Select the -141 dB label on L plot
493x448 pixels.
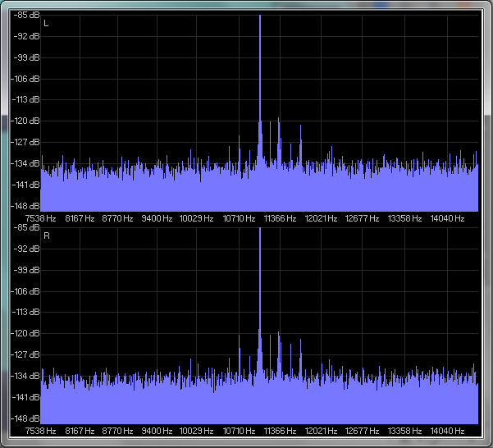click(x=25, y=185)
